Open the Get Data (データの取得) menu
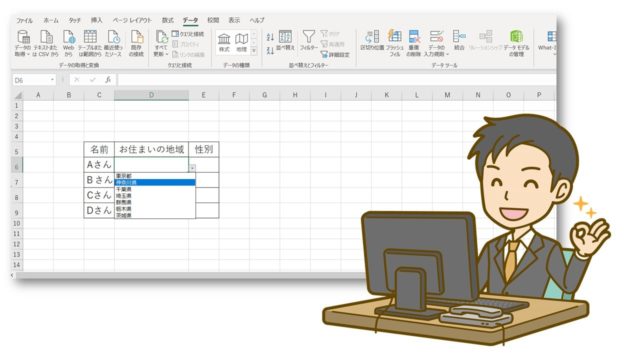Screen dimensions: 640x360 coord(23,43)
